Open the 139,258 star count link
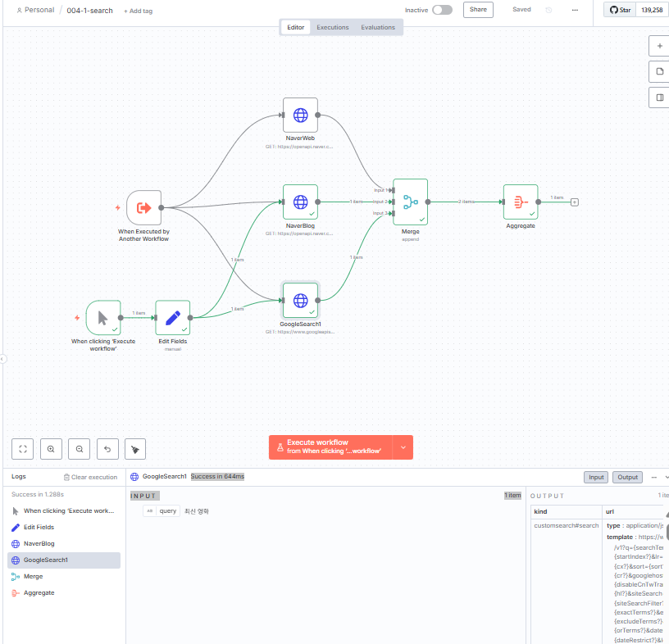The width and height of the screenshot is (669, 644). click(652, 10)
